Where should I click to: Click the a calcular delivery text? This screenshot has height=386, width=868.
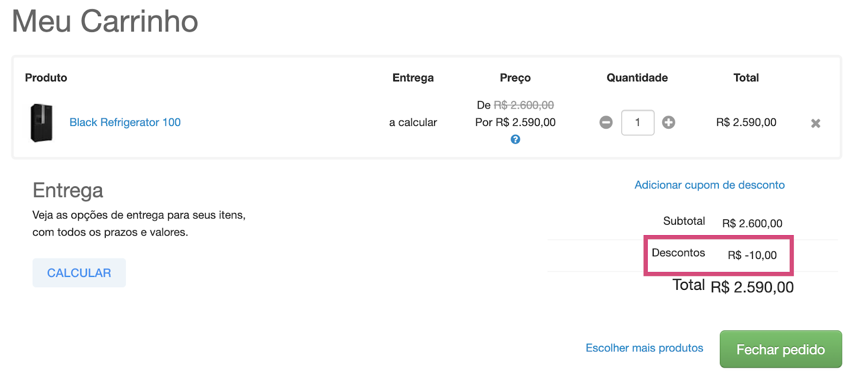tap(412, 122)
